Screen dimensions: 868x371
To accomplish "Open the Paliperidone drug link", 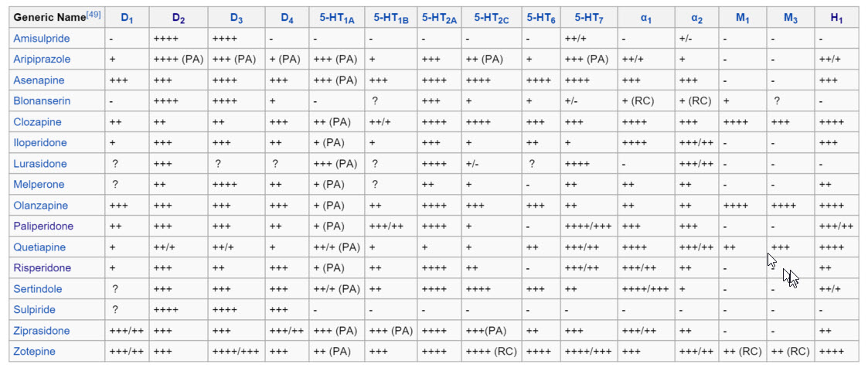I will pos(43,226).
